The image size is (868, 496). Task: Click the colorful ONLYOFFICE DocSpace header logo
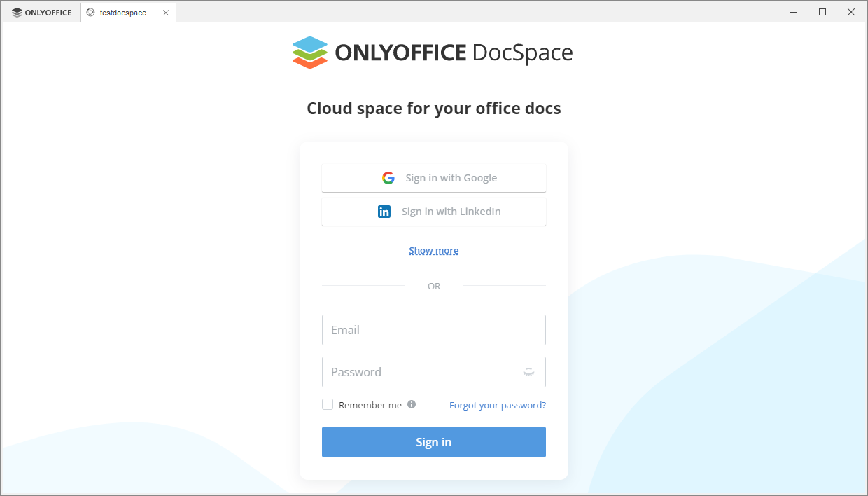click(310, 52)
